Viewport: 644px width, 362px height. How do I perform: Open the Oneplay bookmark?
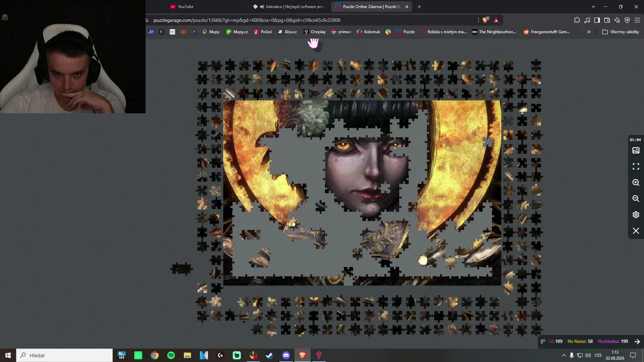pos(314,32)
